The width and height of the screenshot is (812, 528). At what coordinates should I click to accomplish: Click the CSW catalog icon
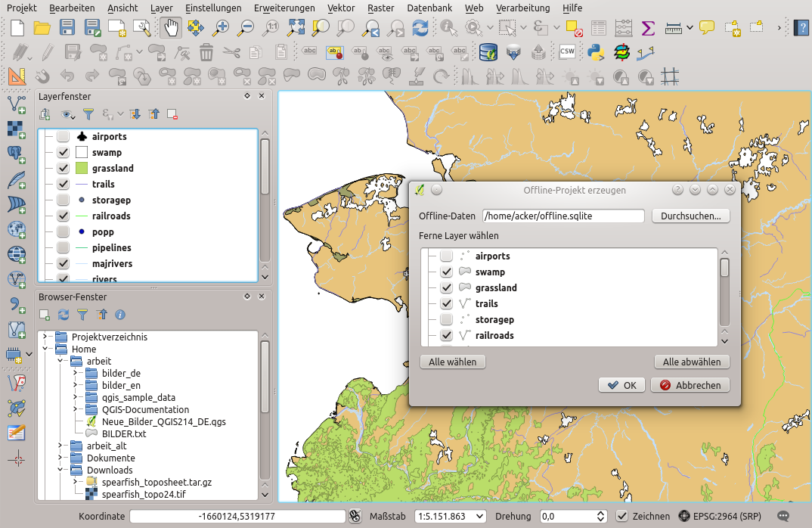click(x=567, y=52)
